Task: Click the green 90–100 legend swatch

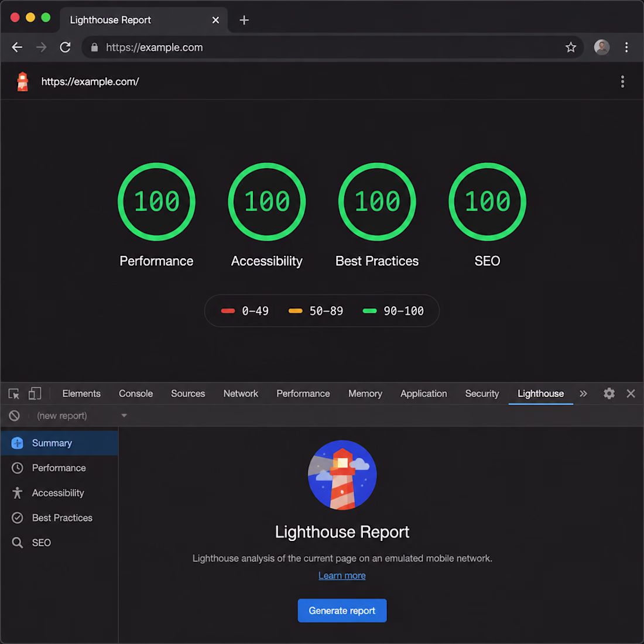Action: click(x=369, y=311)
